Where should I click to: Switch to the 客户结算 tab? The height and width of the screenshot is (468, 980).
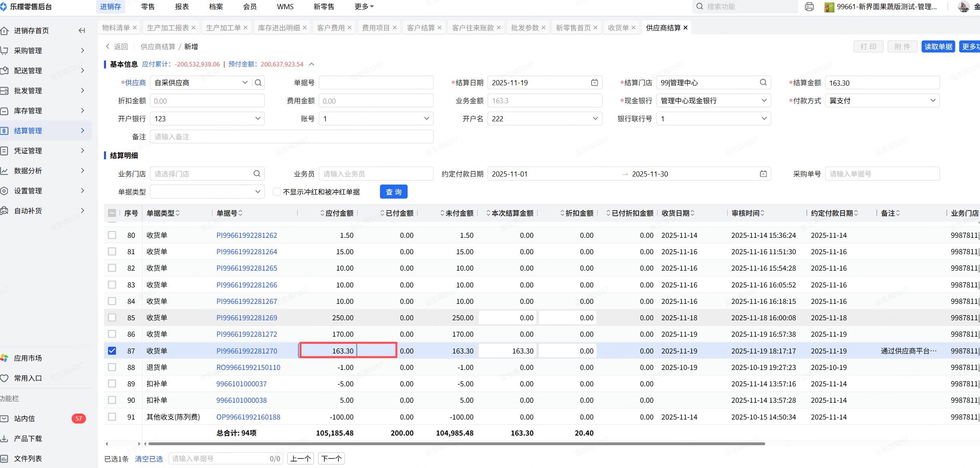[x=420, y=28]
